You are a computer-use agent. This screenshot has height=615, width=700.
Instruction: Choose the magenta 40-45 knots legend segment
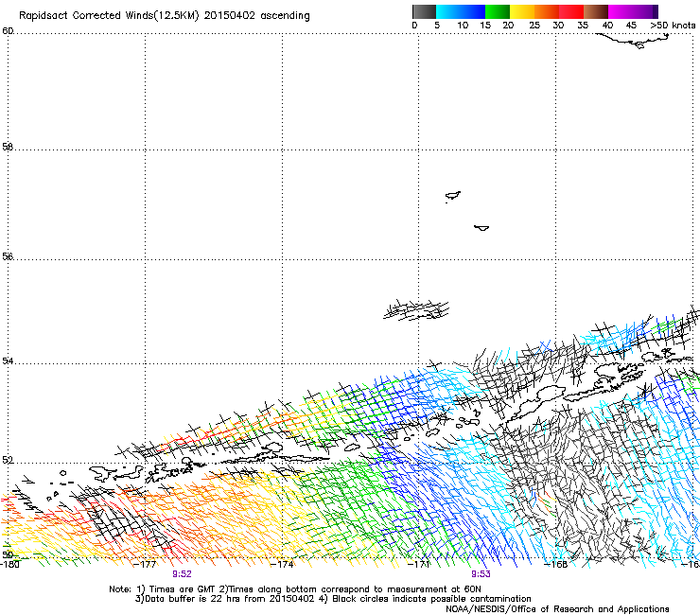pos(621,11)
